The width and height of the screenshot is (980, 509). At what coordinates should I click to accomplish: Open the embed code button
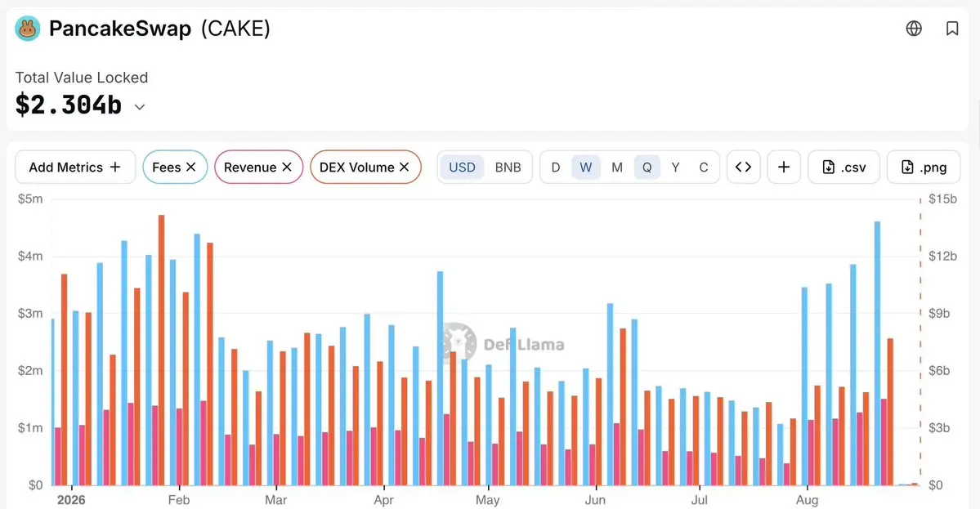coord(743,167)
